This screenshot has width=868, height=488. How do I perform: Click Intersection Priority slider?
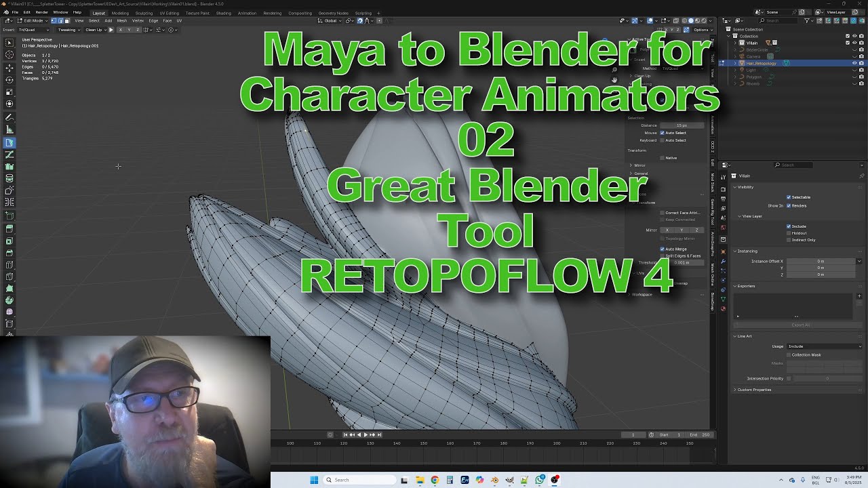(827, 378)
